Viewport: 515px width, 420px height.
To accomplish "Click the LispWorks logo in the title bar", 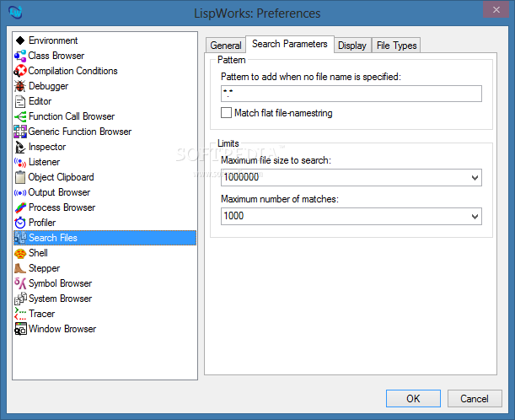I will point(15,13).
